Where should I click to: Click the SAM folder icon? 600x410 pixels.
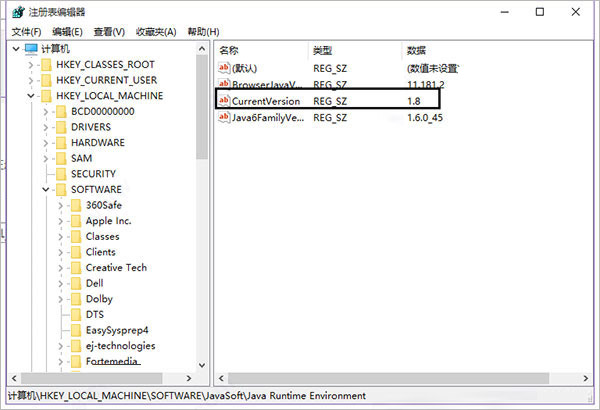coord(61,158)
